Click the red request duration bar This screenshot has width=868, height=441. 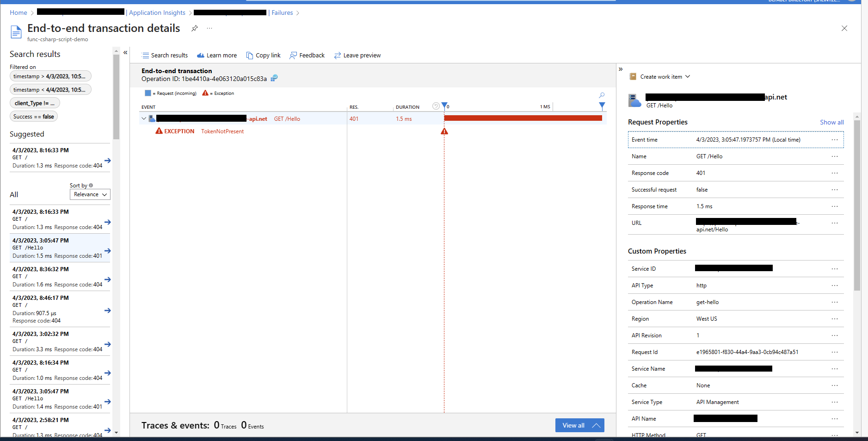coord(523,118)
